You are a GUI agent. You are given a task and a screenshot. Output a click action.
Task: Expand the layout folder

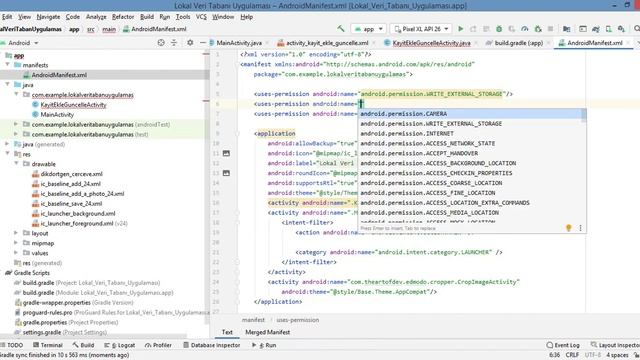pyautogui.click(x=16, y=233)
